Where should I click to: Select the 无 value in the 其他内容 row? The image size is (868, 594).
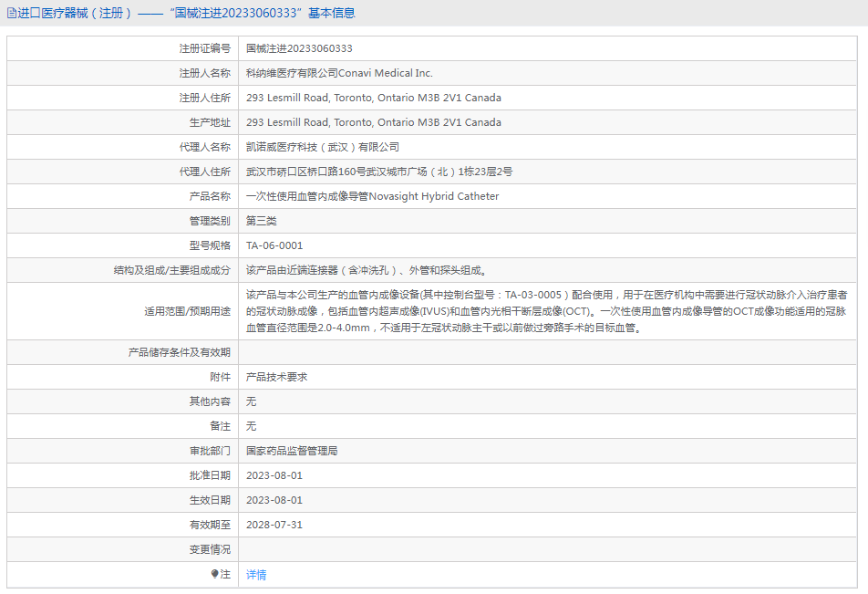coord(252,401)
